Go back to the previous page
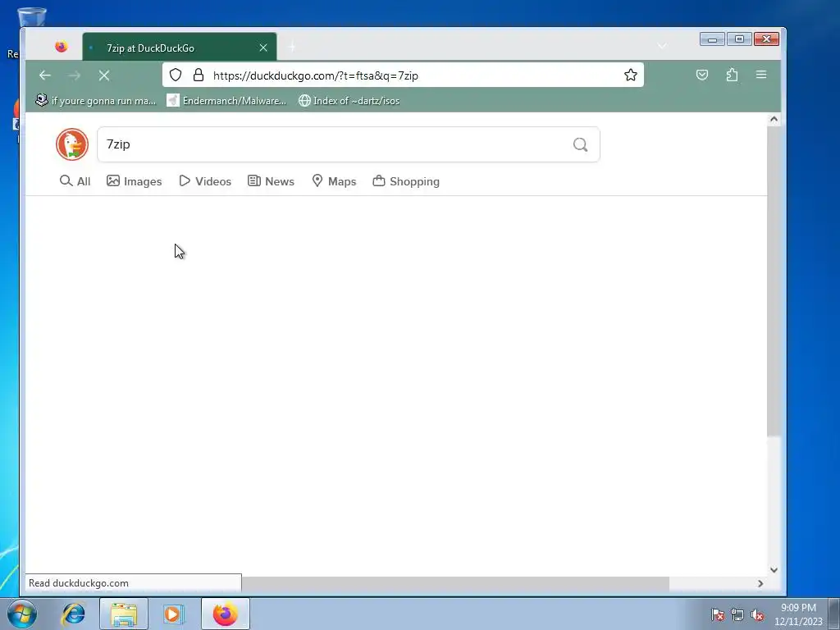Viewport: 840px width, 630px height. pos(45,75)
